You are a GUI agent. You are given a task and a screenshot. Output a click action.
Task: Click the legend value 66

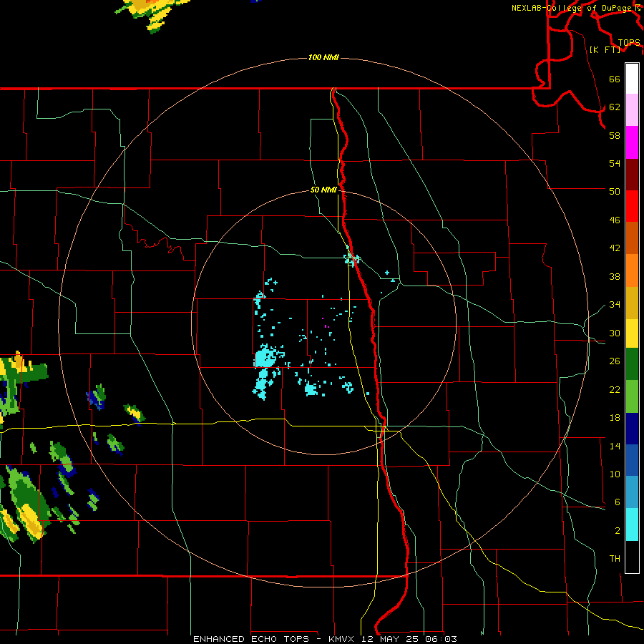click(x=615, y=79)
